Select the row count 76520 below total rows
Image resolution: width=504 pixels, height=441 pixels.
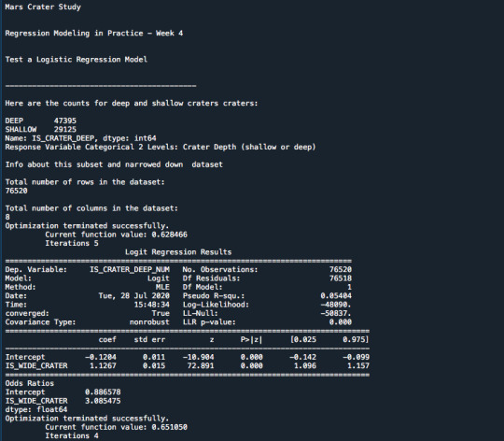17,191
